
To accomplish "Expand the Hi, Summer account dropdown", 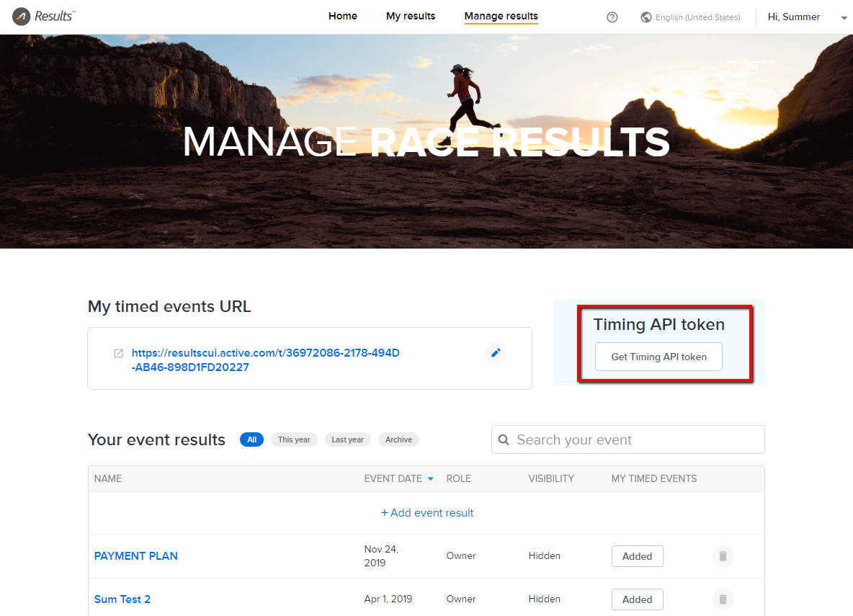I will coord(844,18).
